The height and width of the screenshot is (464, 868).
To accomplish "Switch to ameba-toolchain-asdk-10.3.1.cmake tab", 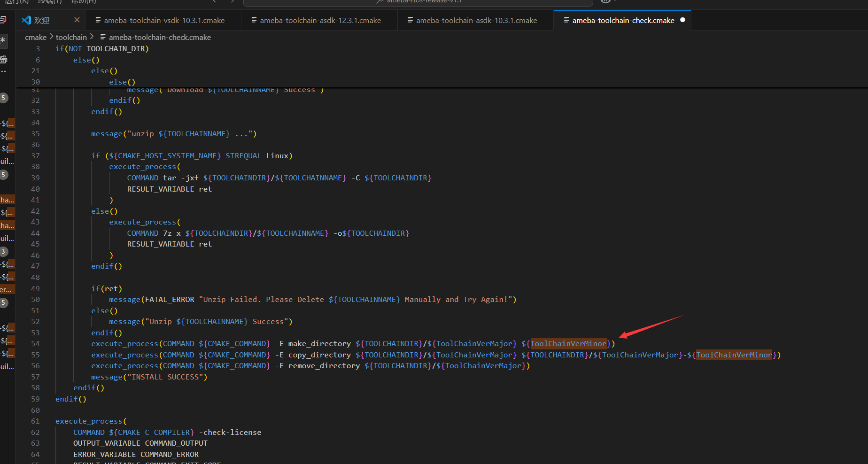I will (476, 20).
